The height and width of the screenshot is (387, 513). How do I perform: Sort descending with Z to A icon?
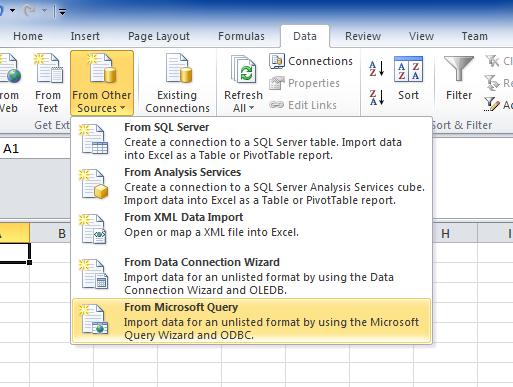click(377, 97)
